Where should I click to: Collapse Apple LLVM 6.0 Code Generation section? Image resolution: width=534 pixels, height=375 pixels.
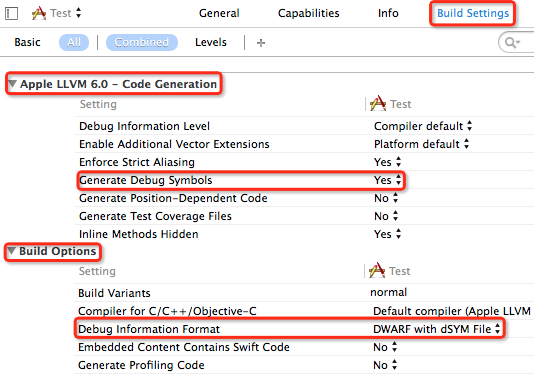(13, 84)
